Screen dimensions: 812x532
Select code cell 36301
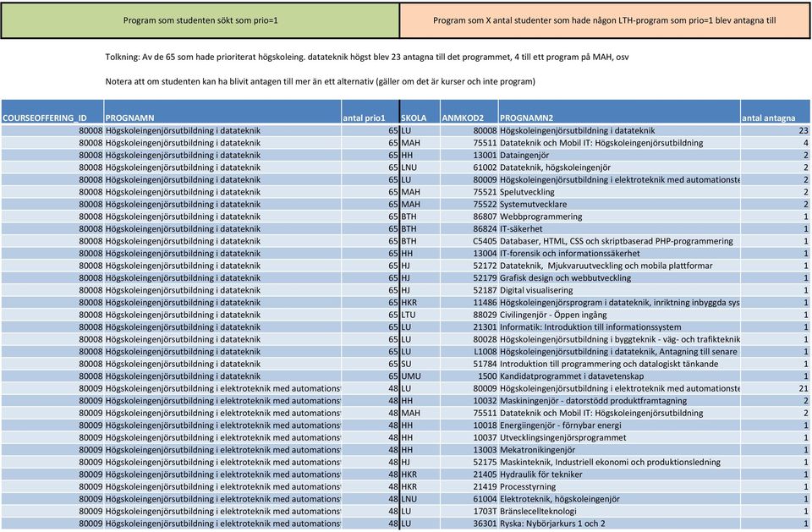coord(469,524)
